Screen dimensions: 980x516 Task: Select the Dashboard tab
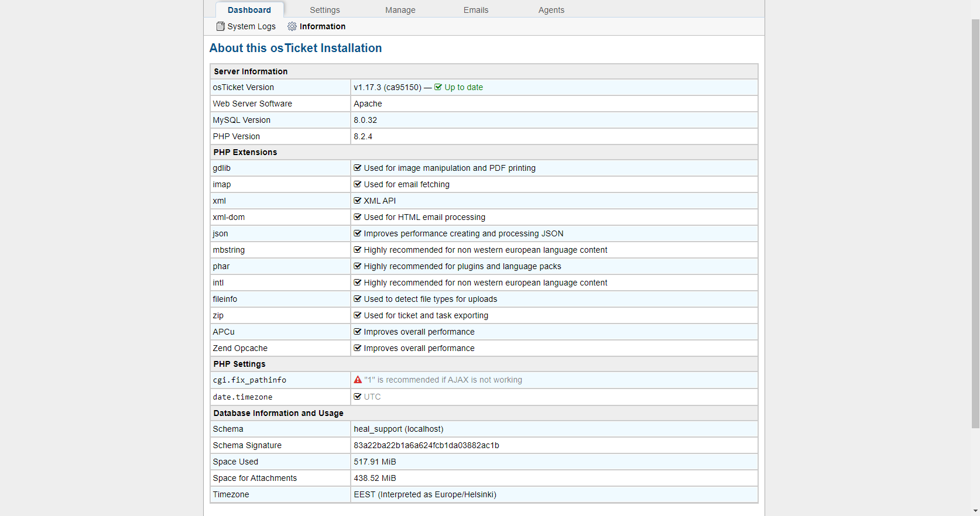249,10
